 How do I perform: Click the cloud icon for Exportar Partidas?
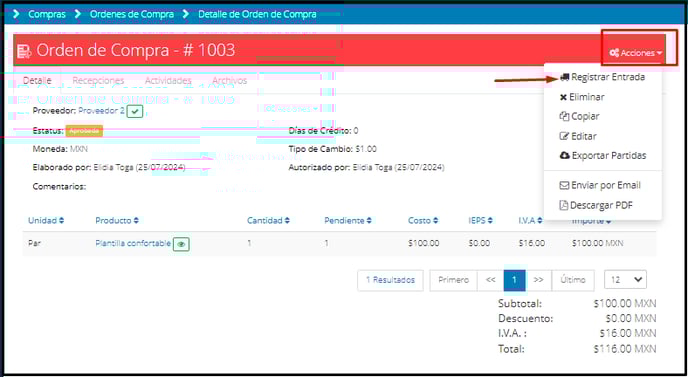click(x=565, y=155)
